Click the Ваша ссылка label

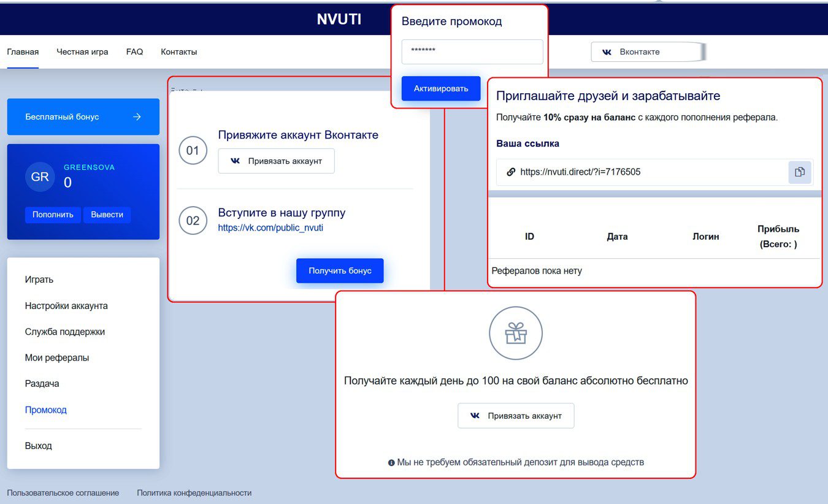(x=527, y=143)
